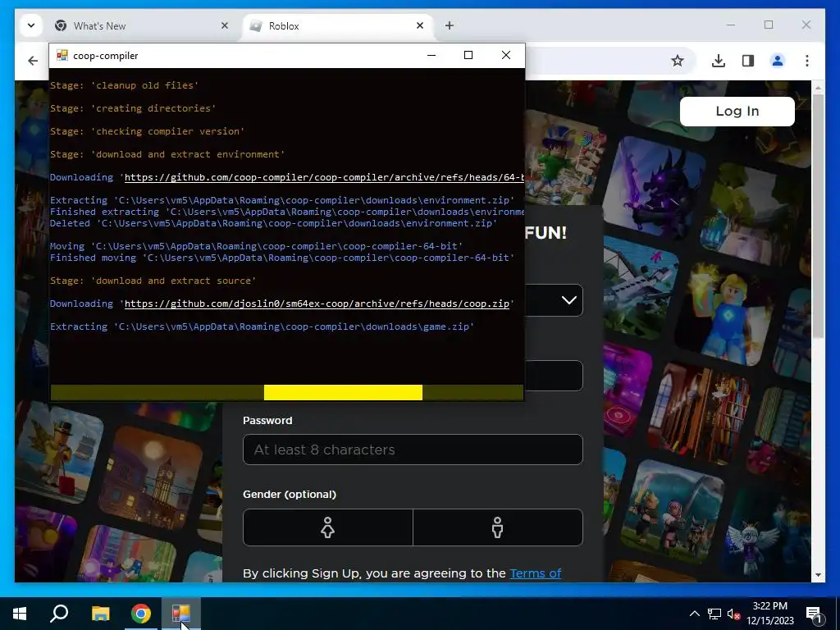Screen dimensions: 840x630
Task: Click the coop-compiler GitHub archive link
Action: tap(324, 177)
